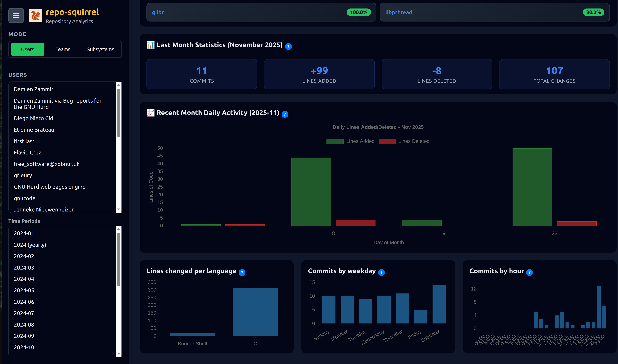The image size is (618, 364).
Task: Switch mode to Users
Action: coord(27,49)
